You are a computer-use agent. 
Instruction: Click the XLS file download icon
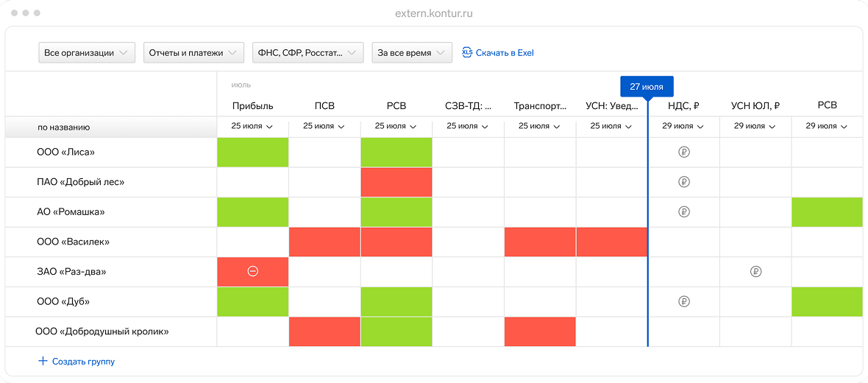pos(467,52)
